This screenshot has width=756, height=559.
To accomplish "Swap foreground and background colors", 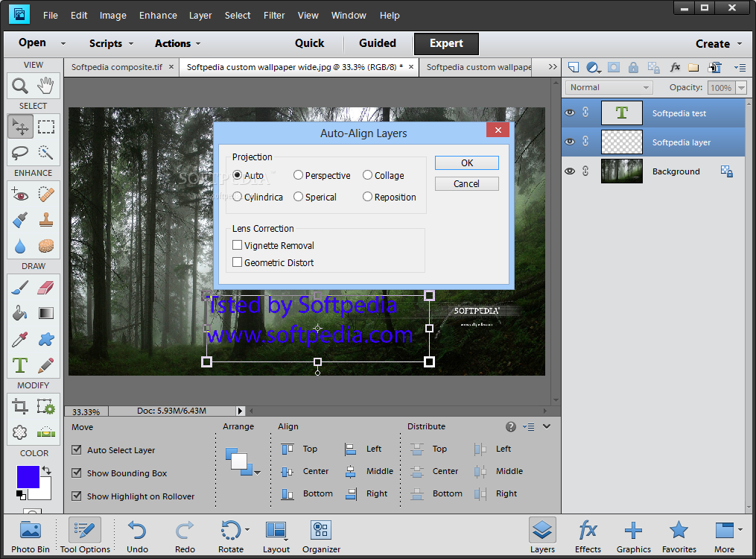I will [x=46, y=470].
